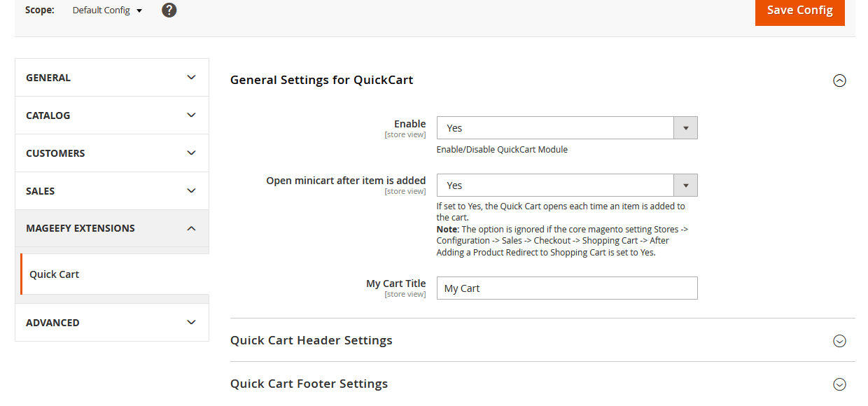Click the Save Config button
868x406 pixels.
799,10
